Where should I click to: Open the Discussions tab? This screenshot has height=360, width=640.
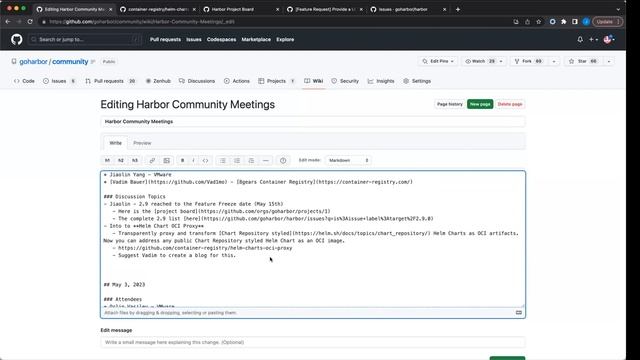(197, 81)
